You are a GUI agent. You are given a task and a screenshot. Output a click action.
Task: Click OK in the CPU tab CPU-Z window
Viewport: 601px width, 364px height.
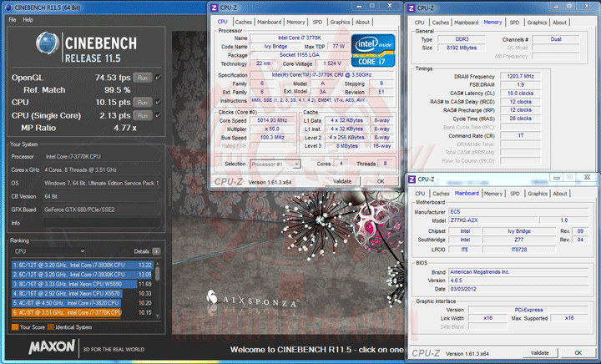click(381, 181)
